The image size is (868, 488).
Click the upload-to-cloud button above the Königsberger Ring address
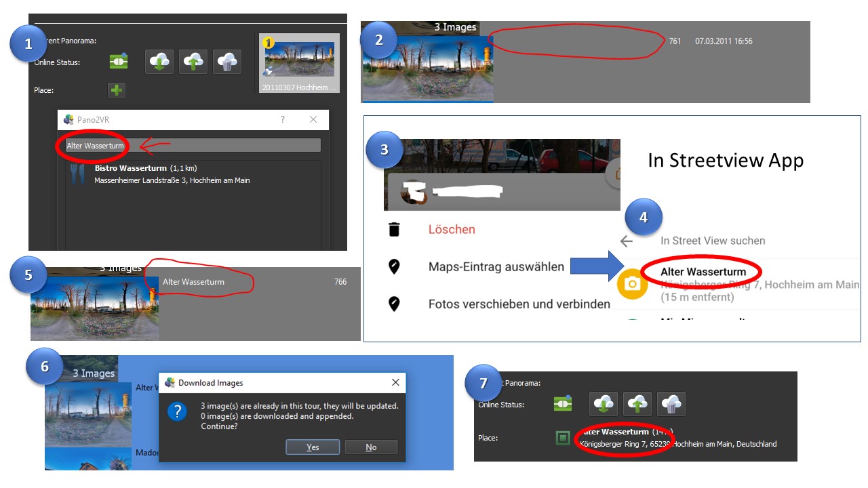click(x=637, y=404)
